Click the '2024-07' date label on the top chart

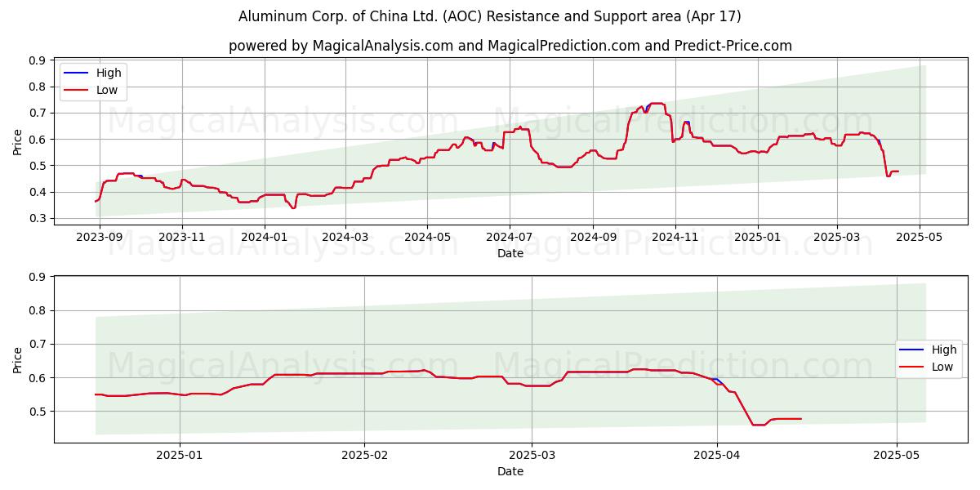click(x=510, y=239)
